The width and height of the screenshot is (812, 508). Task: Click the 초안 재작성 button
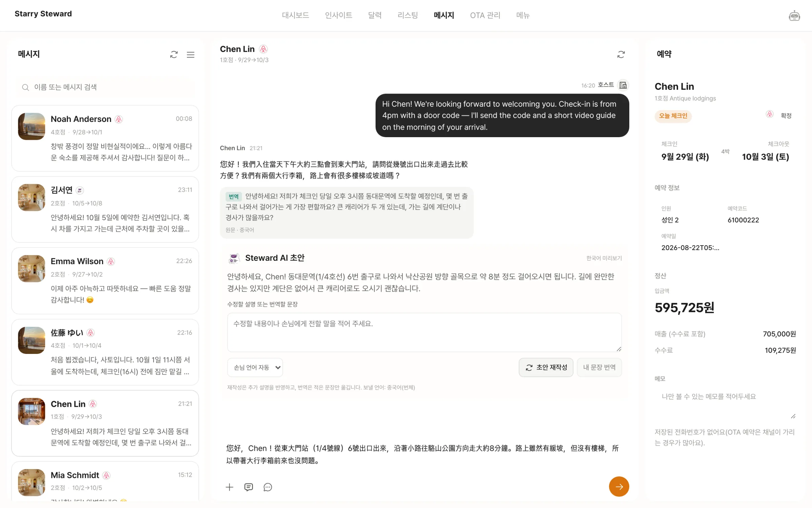(x=546, y=367)
